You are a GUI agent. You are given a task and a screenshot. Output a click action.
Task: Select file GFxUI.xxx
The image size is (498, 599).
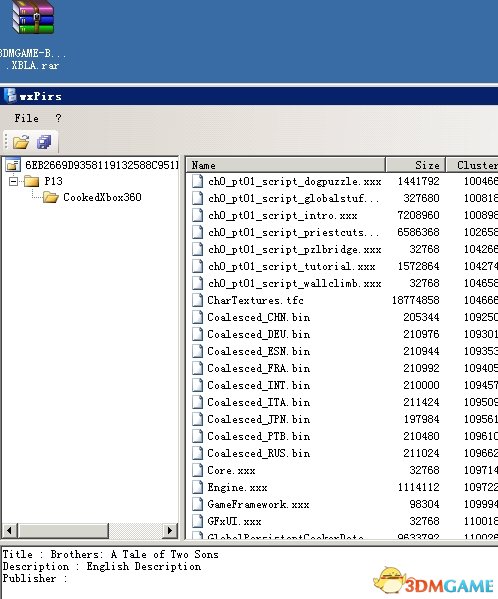pos(234,521)
